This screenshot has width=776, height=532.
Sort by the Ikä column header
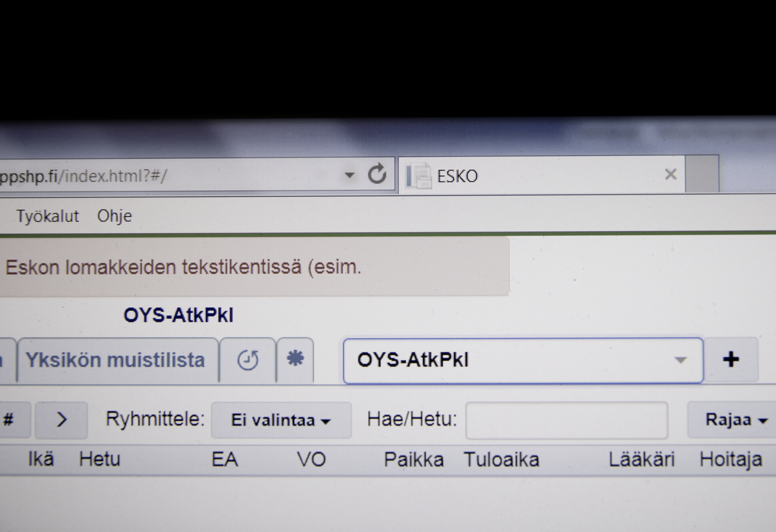tap(41, 459)
